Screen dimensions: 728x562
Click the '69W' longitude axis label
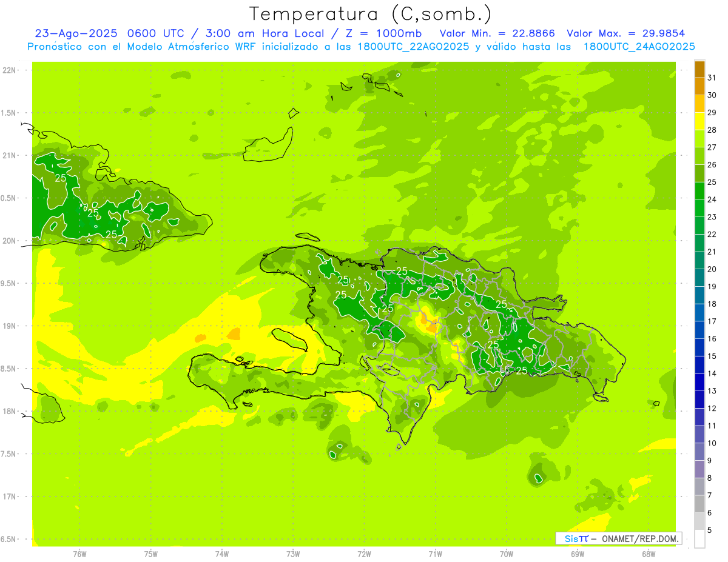tap(577, 554)
